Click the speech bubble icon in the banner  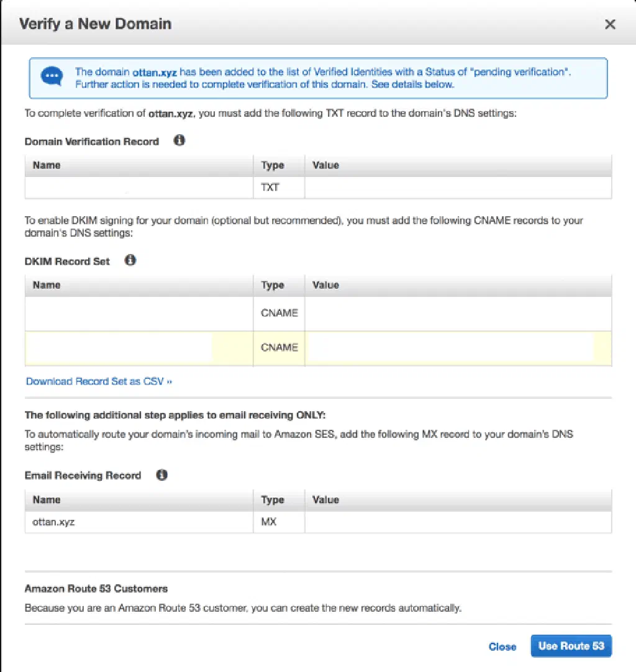pyautogui.click(x=52, y=77)
